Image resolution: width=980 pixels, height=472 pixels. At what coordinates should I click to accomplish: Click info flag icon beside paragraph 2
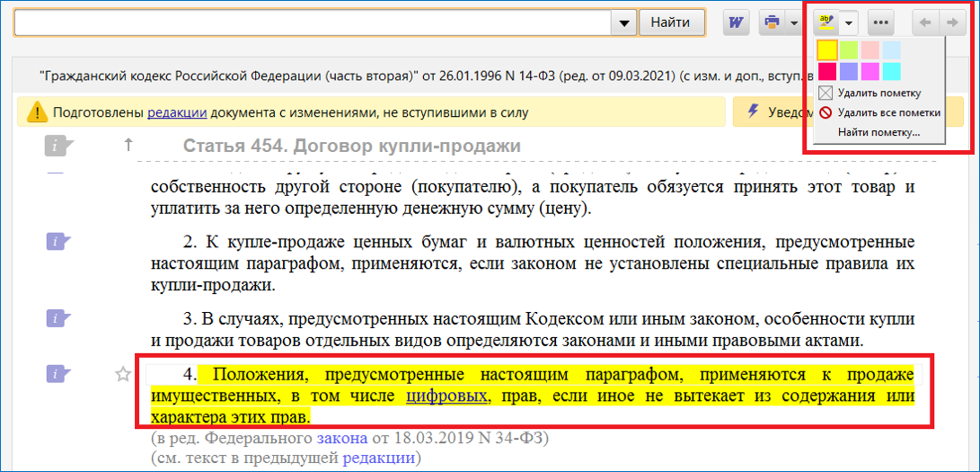[x=58, y=241]
